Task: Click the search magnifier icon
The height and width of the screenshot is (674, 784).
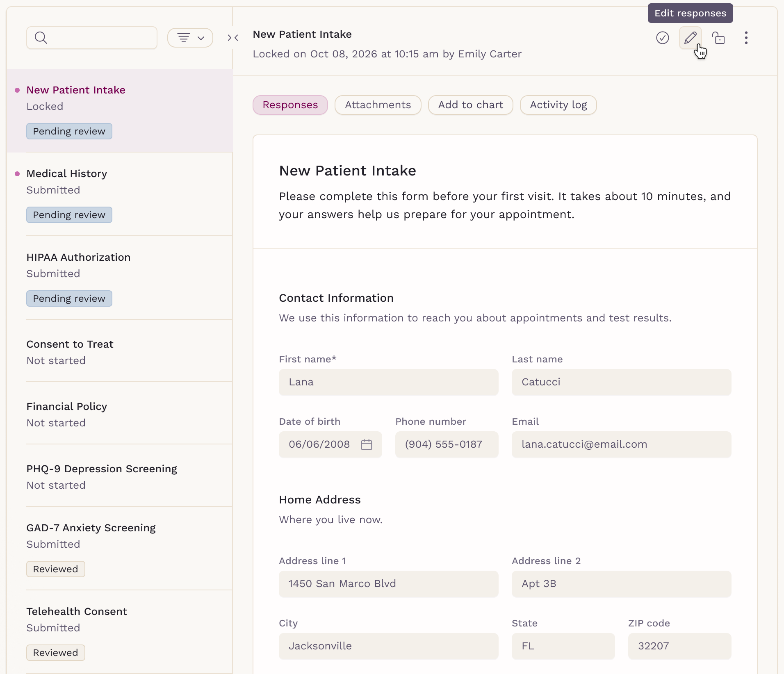Action: (x=41, y=38)
